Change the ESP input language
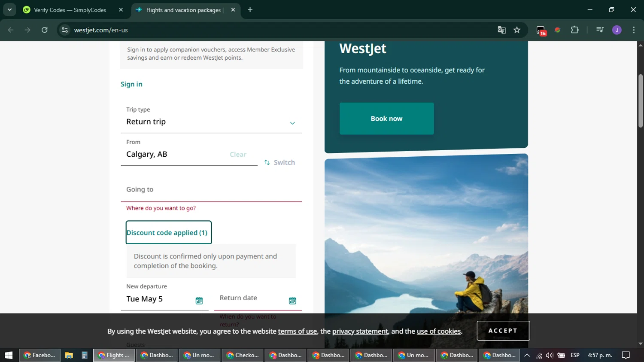This screenshot has width=644, height=362. 575,355
